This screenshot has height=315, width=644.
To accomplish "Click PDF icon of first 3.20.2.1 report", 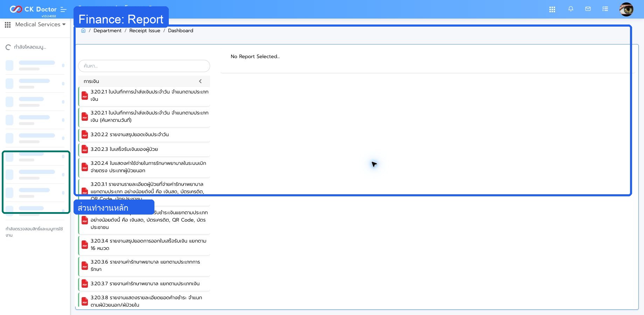I will [85, 96].
